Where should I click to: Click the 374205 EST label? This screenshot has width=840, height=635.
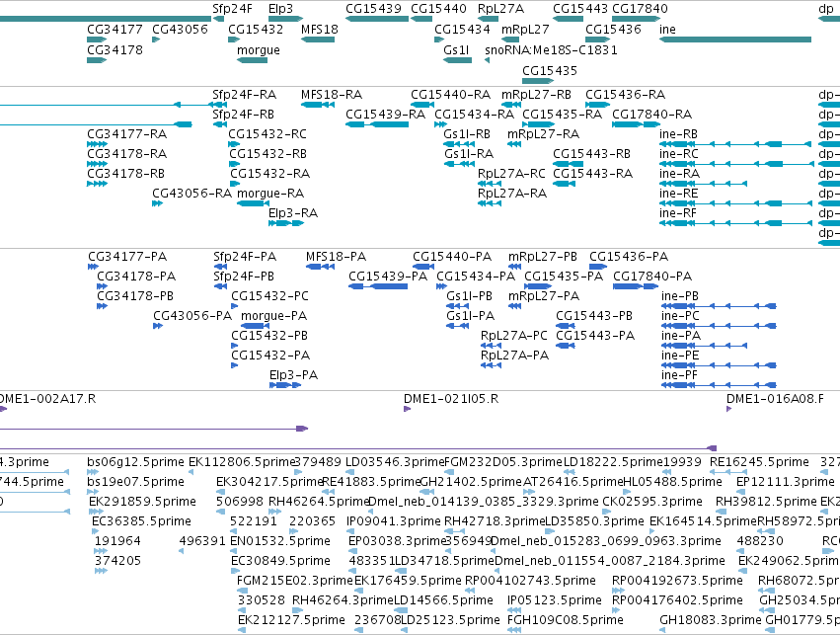pyautogui.click(x=117, y=561)
